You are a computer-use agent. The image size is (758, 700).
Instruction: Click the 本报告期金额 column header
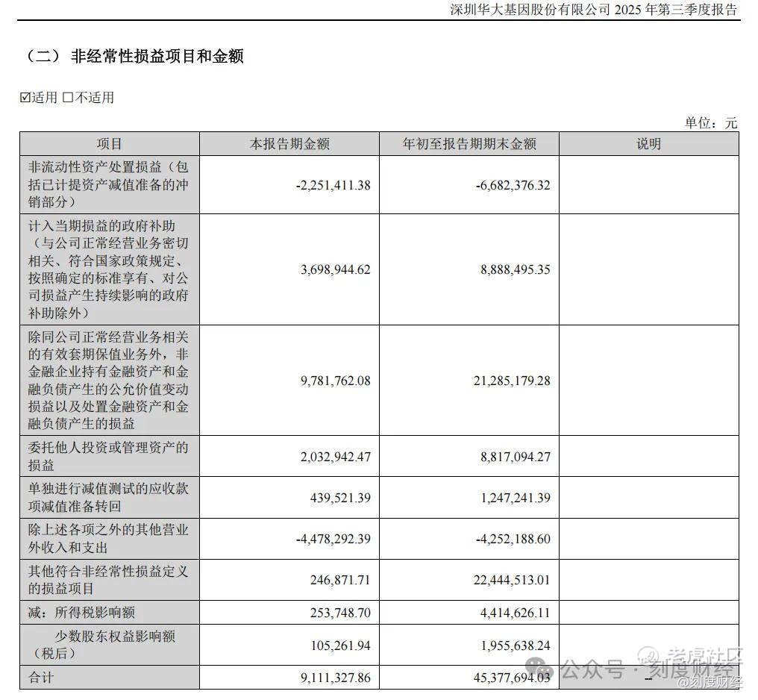pos(289,143)
